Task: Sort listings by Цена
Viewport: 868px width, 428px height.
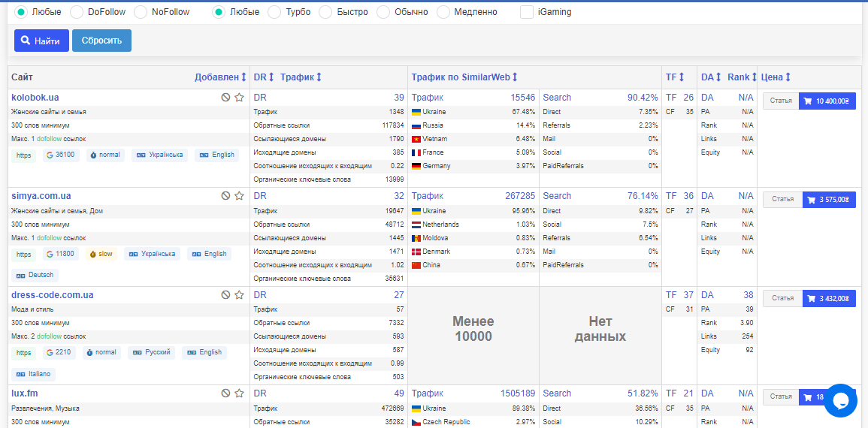Action: tap(776, 77)
